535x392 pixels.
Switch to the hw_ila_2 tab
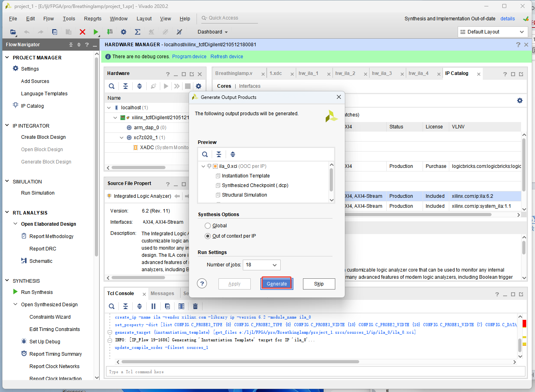345,73
